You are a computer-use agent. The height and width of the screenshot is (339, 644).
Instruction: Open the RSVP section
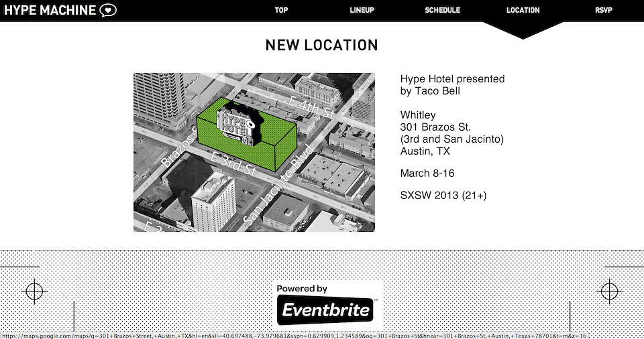click(x=603, y=10)
